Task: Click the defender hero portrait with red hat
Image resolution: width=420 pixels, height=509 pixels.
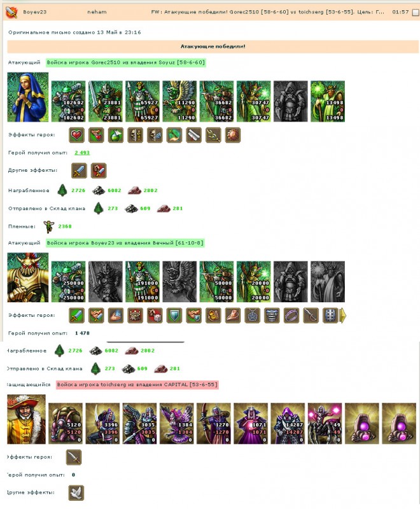Action: pyautogui.click(x=26, y=419)
